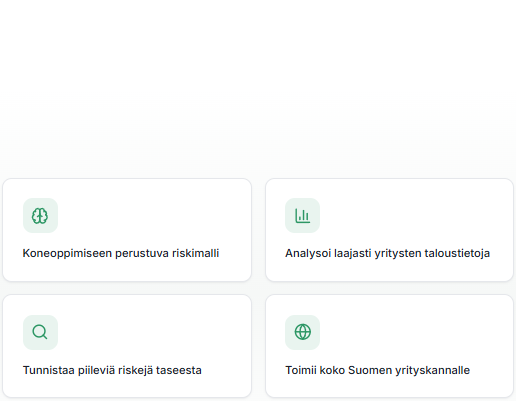Select the Analysoi laajasti yritysten taloustietoja heading

387,253
